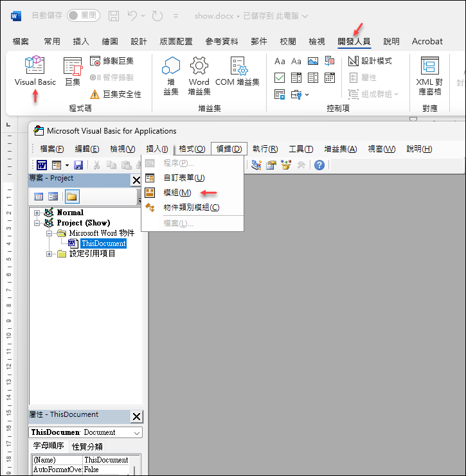The height and width of the screenshot is (476, 466).
Task: Click View Microsoft Word icon in VBA toolbar
Action: coord(42,166)
